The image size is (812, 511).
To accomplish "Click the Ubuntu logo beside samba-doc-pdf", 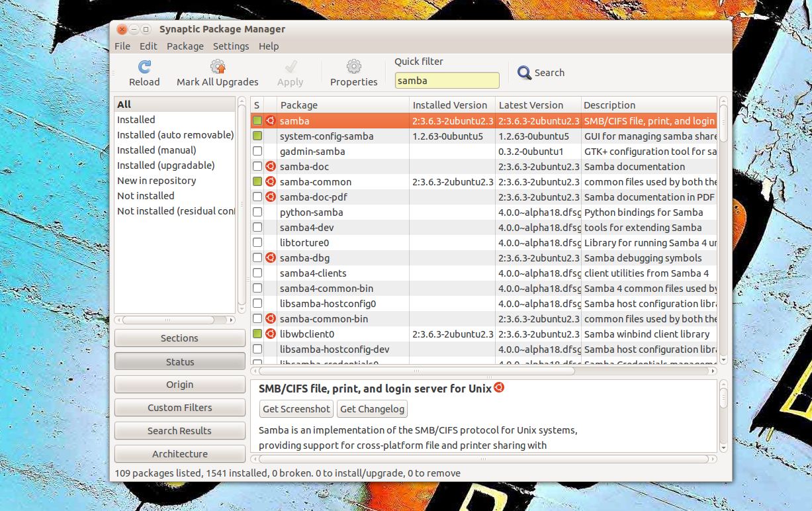I will click(270, 197).
